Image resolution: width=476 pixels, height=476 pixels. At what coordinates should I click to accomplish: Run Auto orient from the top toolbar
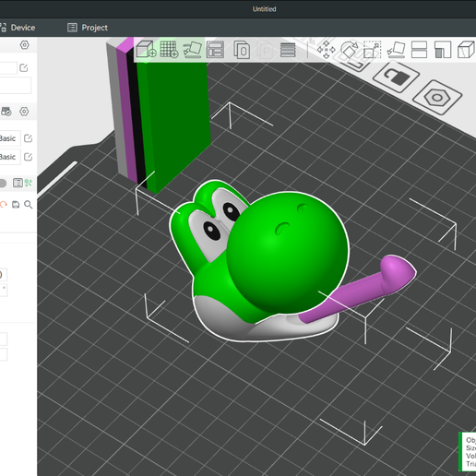pyautogui.click(x=193, y=50)
